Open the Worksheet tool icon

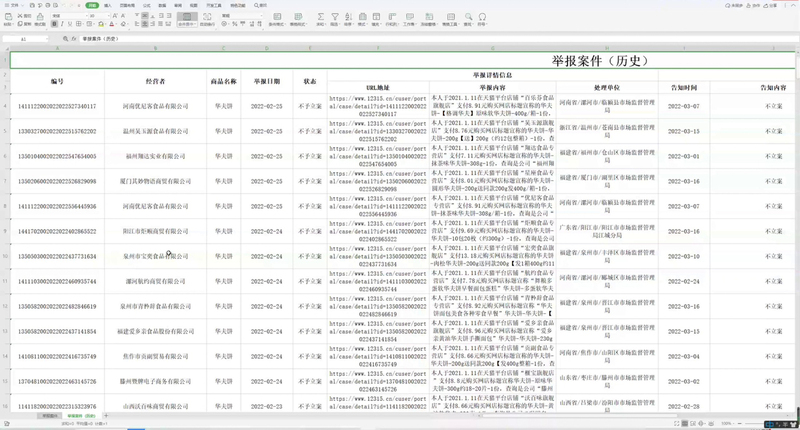(x=410, y=16)
